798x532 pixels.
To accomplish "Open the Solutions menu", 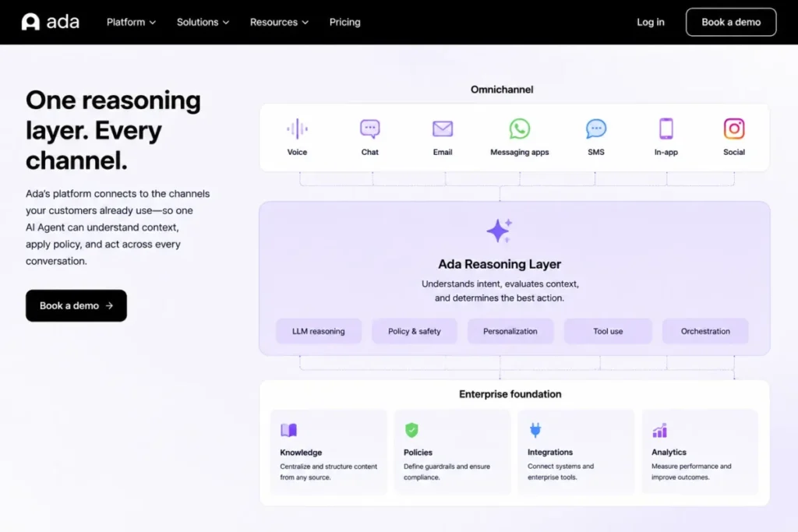I will click(203, 22).
